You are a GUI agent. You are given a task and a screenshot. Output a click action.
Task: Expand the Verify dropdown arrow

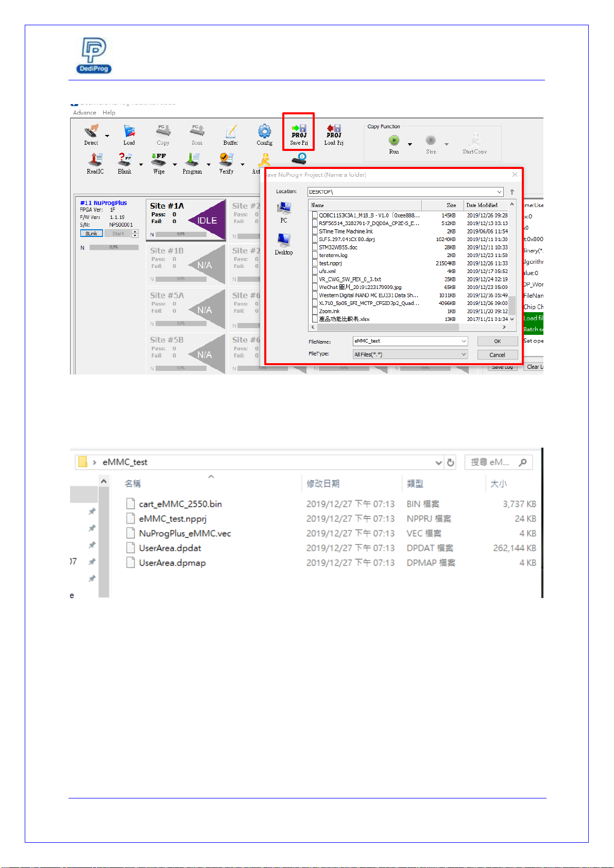point(243,165)
